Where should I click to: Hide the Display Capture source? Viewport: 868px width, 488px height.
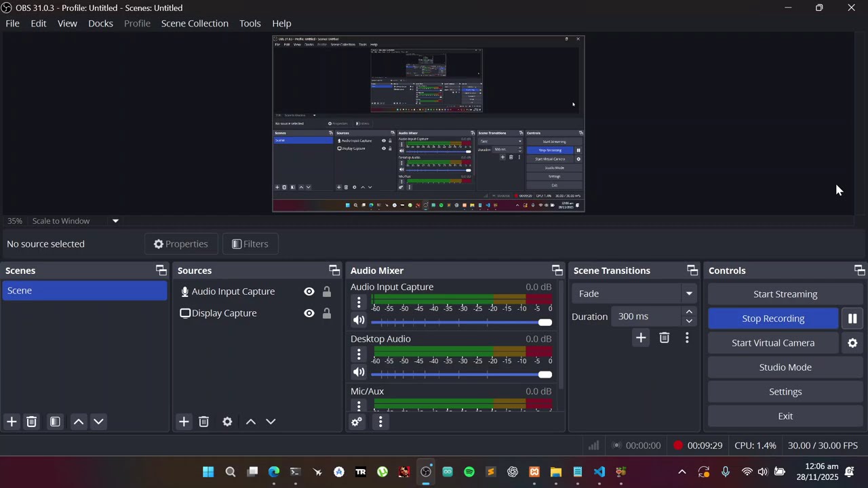coord(309,313)
